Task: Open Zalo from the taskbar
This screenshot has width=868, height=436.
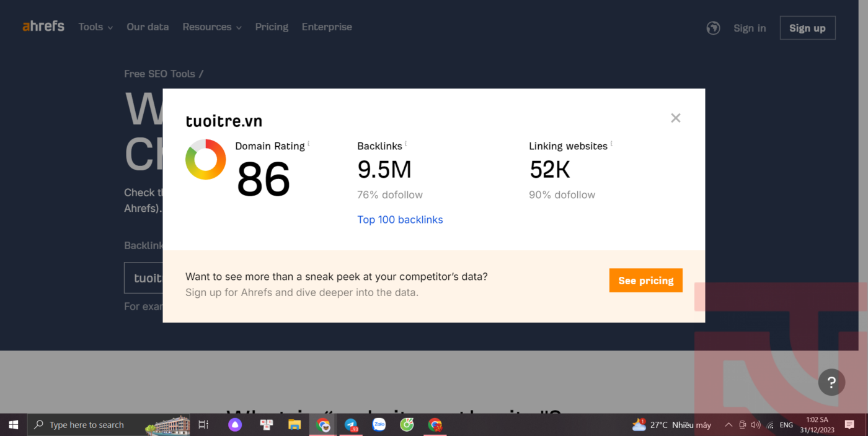Action: click(x=379, y=425)
